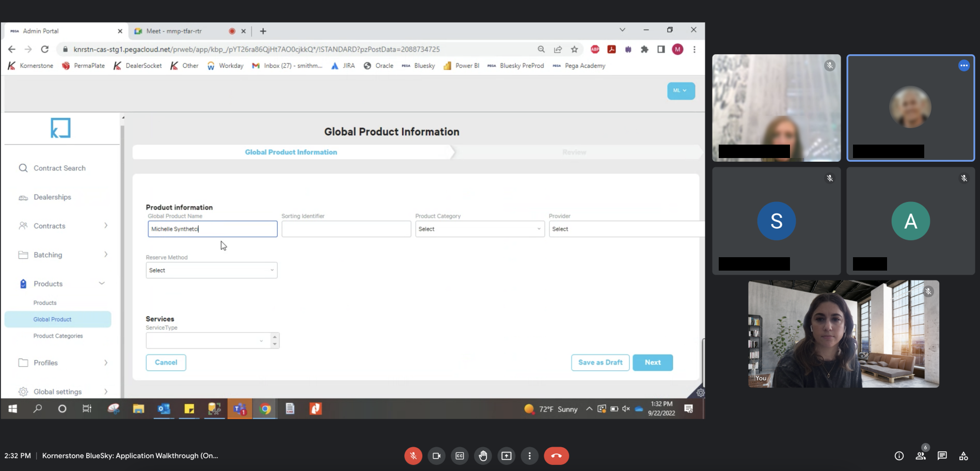Click Cancel on the form

[166, 362]
